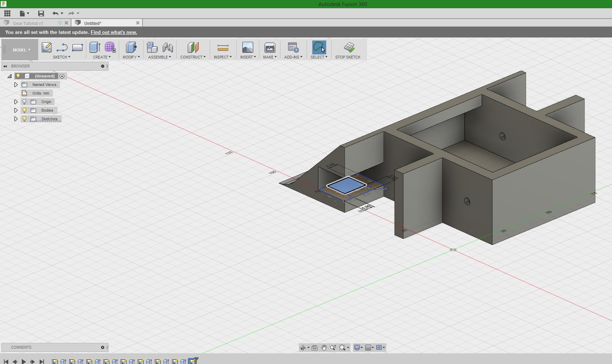Click STOP SKETCH to finish sketching
Screen dimensions: 612x364
(348, 50)
